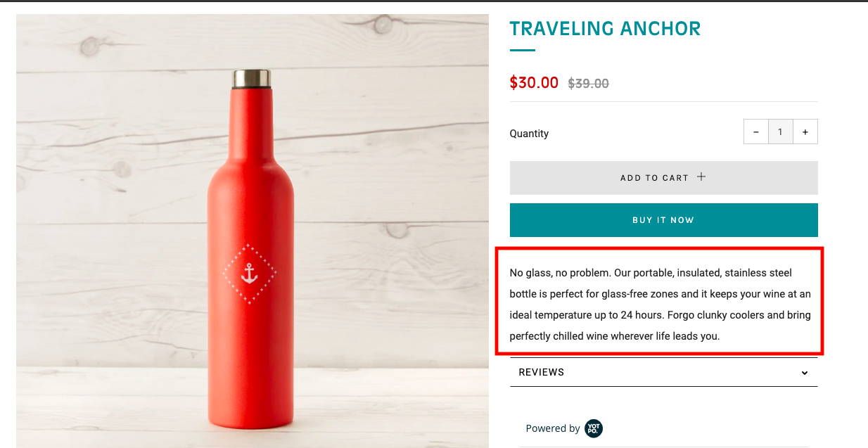The height and width of the screenshot is (448, 868).
Task: Click the crossed-out $39.00 original price
Action: coord(588,84)
